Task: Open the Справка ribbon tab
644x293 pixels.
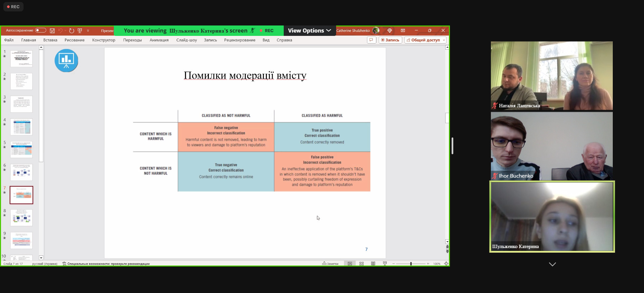Action: coord(284,40)
